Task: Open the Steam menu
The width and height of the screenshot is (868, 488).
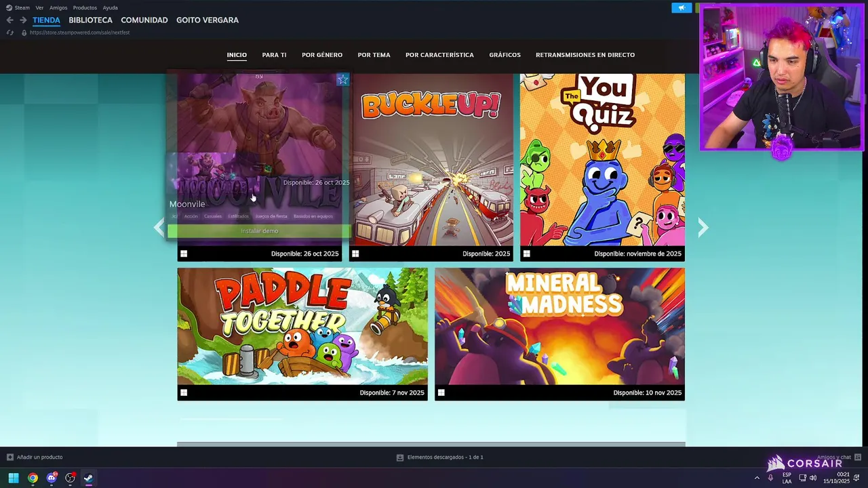Action: coord(22,7)
